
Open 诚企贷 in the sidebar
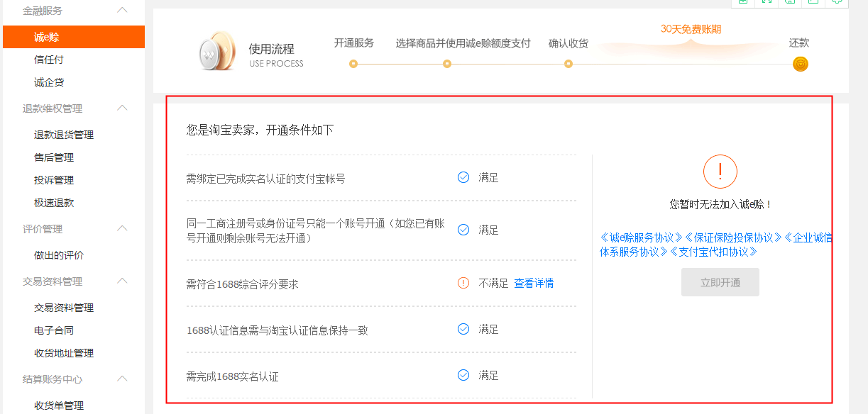point(49,82)
